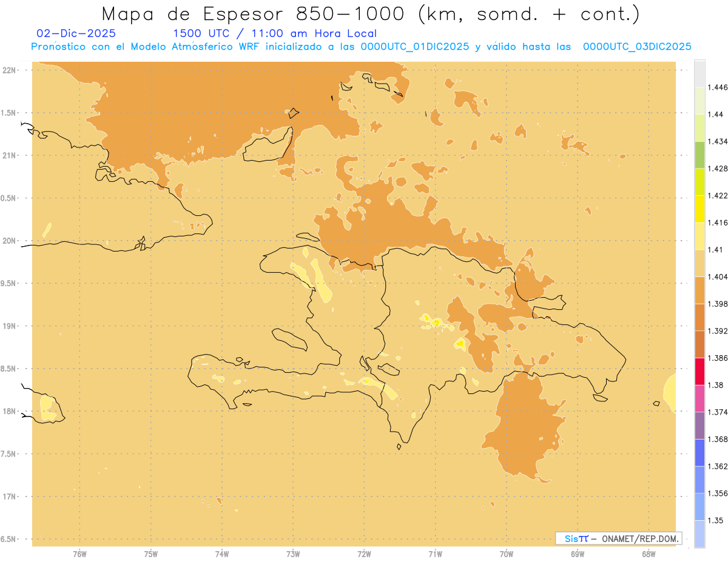Click the colorbar value 1.434

click(x=718, y=141)
